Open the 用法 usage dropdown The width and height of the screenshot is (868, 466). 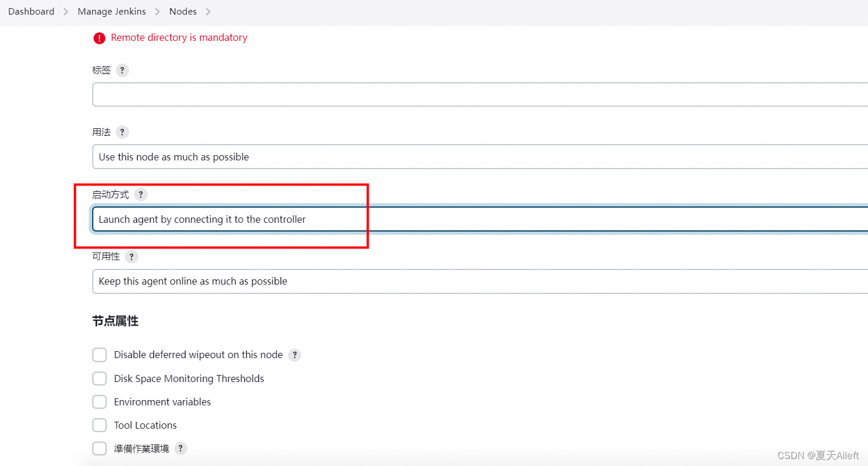478,157
